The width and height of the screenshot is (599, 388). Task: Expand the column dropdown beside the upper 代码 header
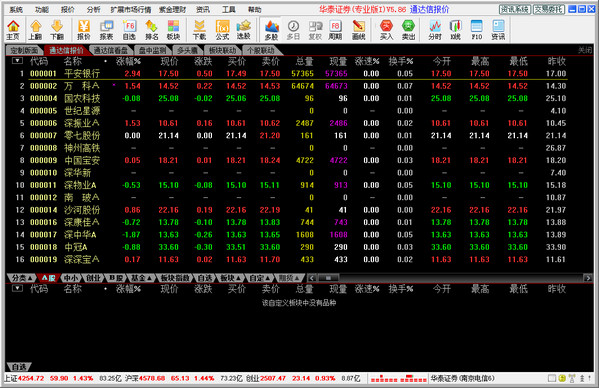point(17,60)
